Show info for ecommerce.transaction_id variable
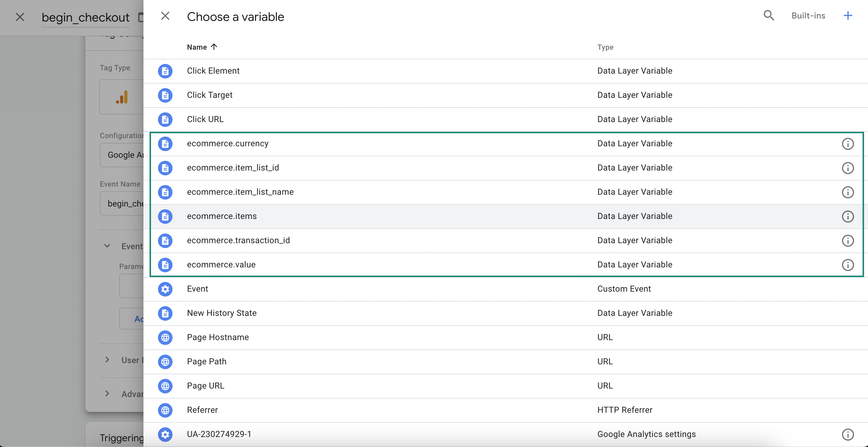This screenshot has width=868, height=447. coord(848,241)
